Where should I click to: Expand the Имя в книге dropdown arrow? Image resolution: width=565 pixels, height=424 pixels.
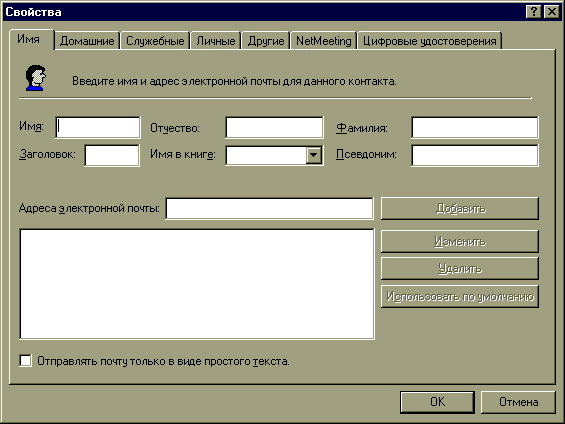[314, 155]
